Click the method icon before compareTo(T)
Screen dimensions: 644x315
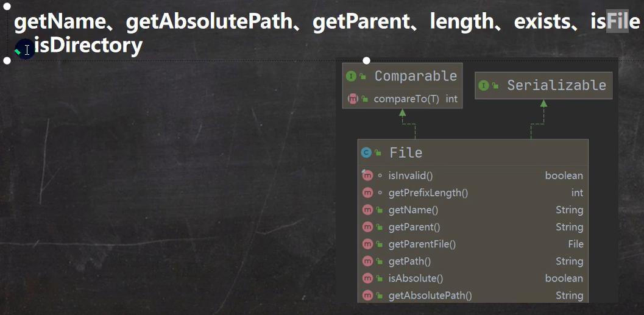[x=353, y=99]
